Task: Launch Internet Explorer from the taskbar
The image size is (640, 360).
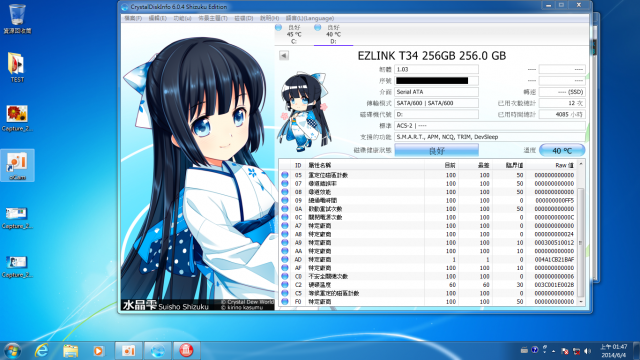Action: point(41,351)
